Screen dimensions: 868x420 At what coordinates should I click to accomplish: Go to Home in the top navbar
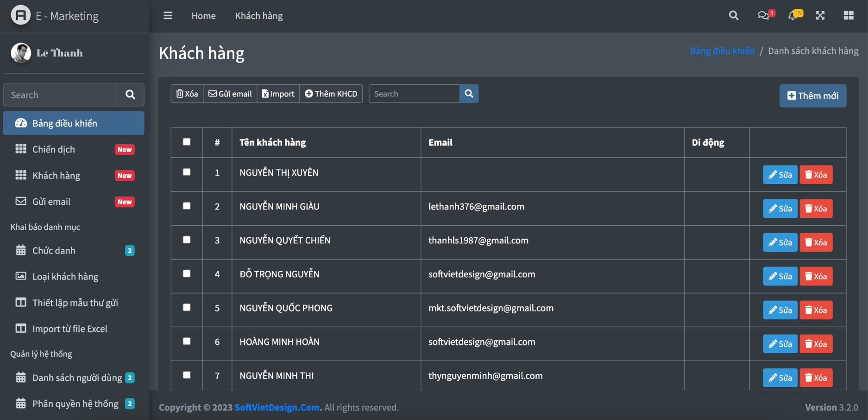point(203,16)
